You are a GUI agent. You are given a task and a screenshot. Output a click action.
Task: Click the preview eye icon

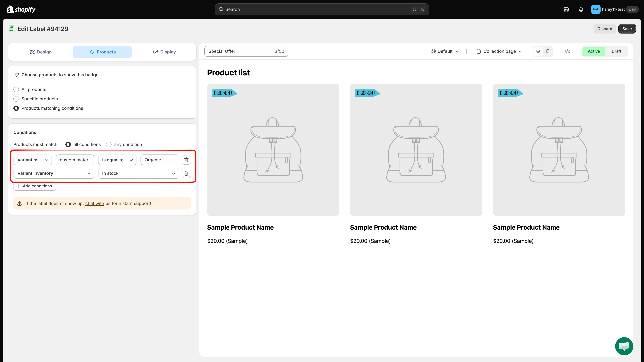568,51
